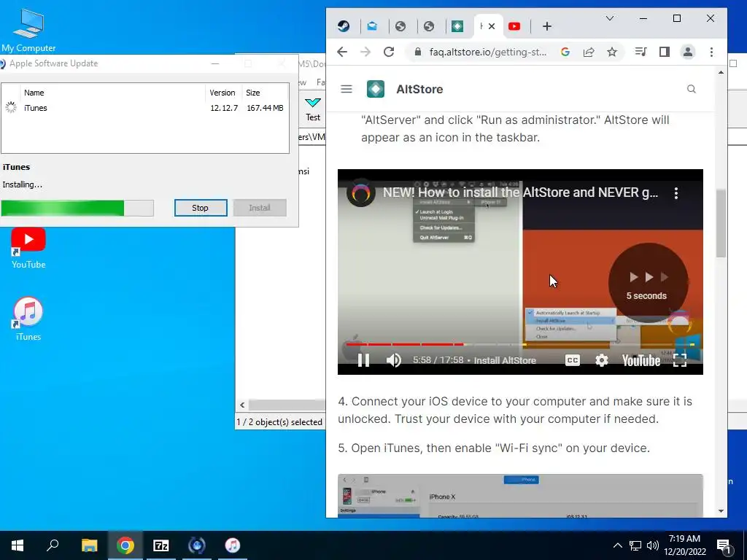Open Apple Software Update taskbar icon
Viewport: 747px width, 560px height.
pos(197,545)
